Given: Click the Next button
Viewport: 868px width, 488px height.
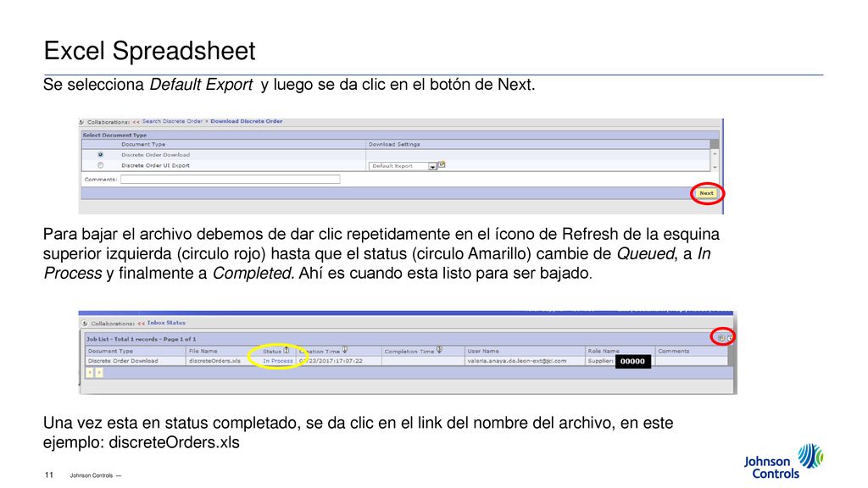Looking at the screenshot, I should pos(706,193).
